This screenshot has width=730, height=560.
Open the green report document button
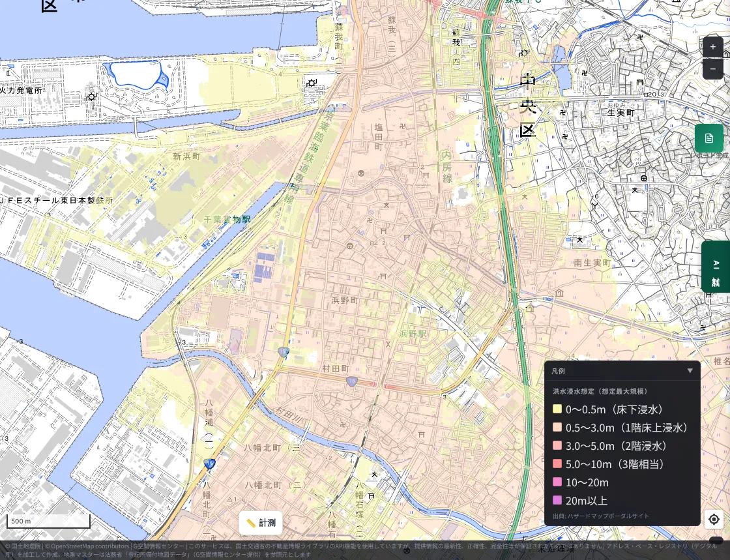click(x=708, y=138)
